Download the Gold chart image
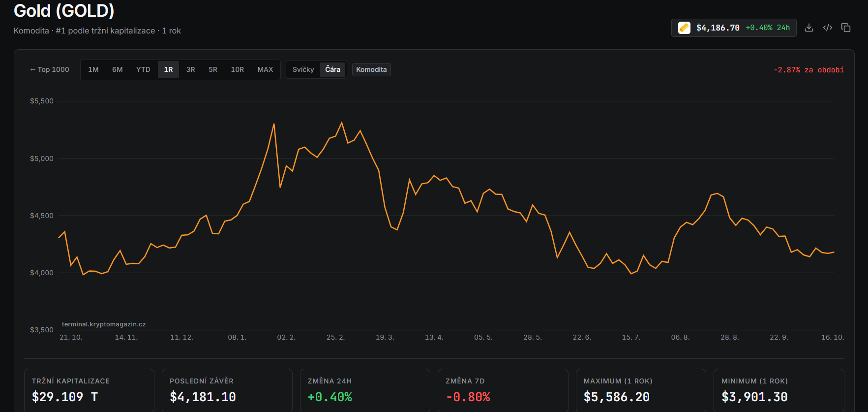 (809, 28)
